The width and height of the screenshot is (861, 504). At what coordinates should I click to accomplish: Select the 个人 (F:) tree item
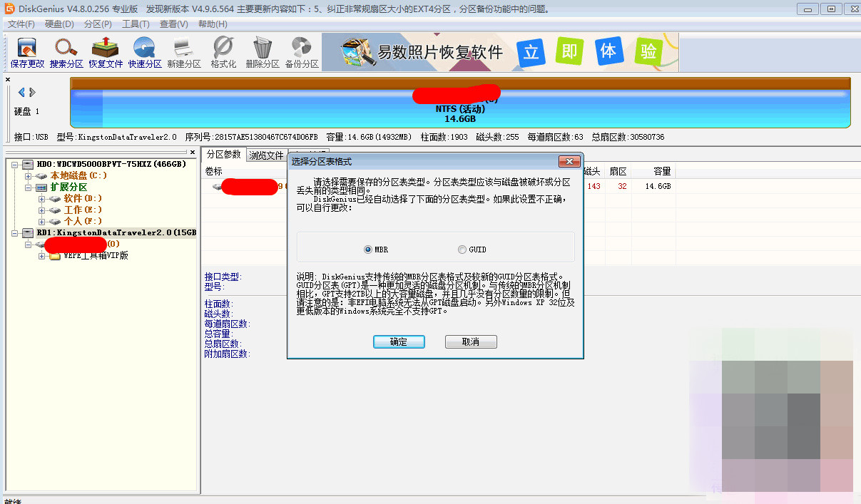tap(83, 221)
